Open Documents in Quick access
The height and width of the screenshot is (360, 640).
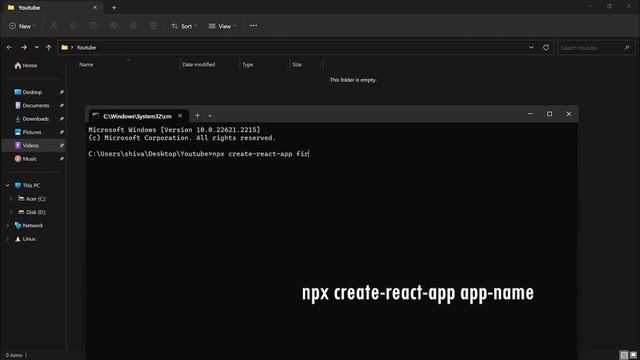[32, 106]
